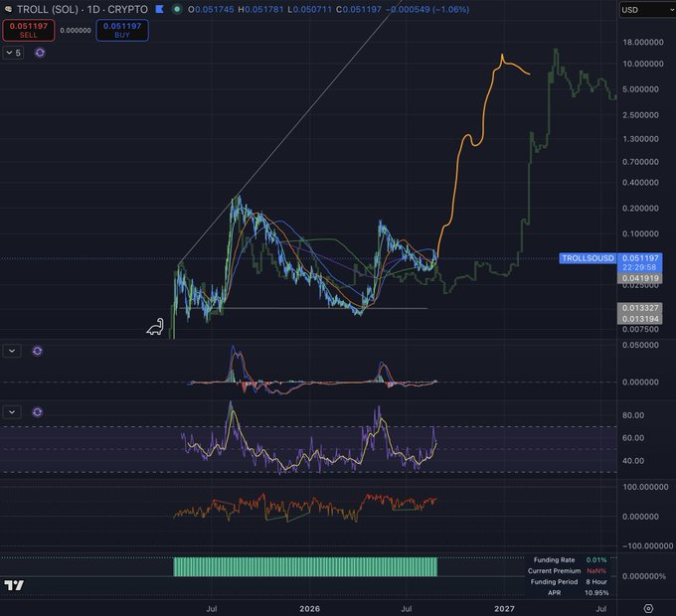Click the purple icon in the RSI pane

point(38,412)
